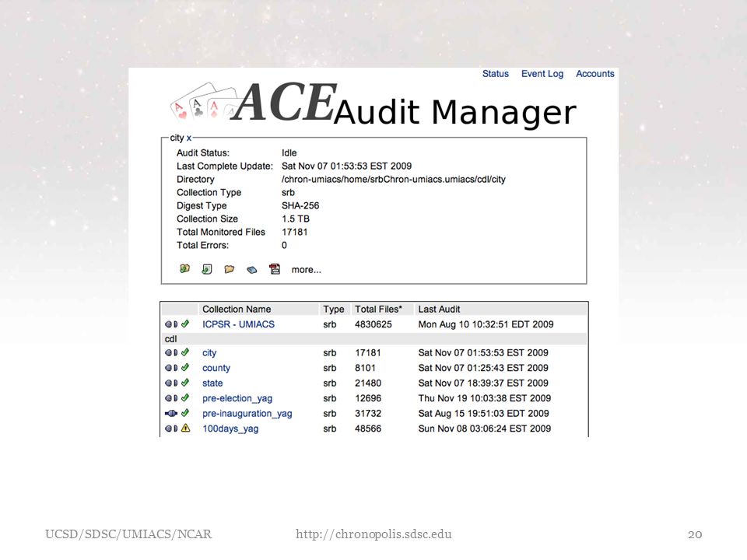Click the connected plug icon for pre-inauguration_yag
The height and width of the screenshot is (560, 747).
tap(171, 414)
